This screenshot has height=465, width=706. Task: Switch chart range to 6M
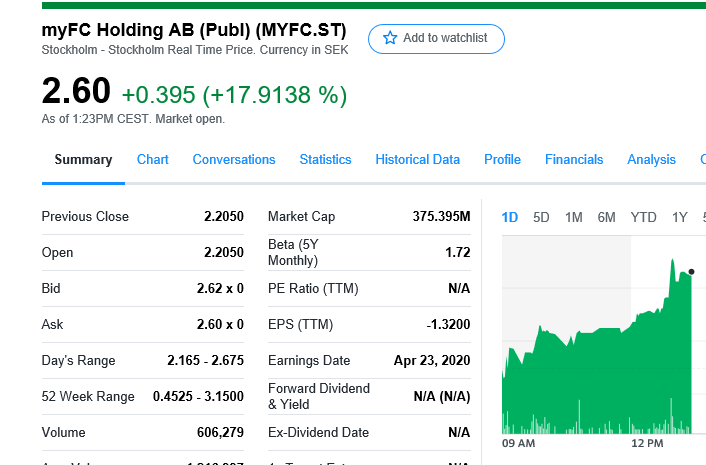[607, 217]
